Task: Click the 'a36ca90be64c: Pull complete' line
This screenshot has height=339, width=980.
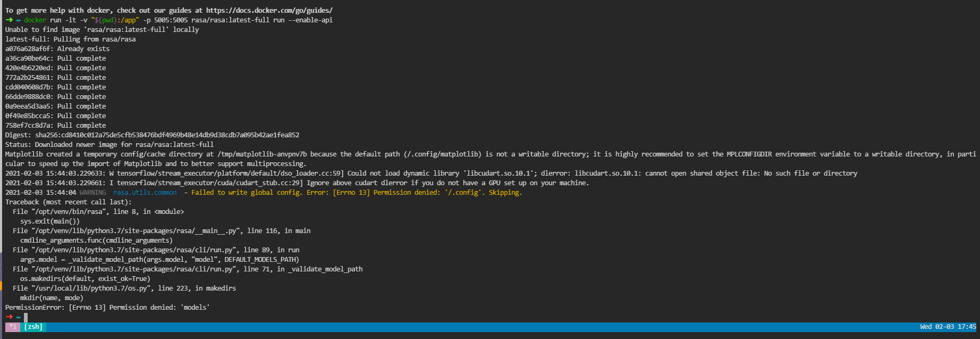Action: tap(56, 58)
